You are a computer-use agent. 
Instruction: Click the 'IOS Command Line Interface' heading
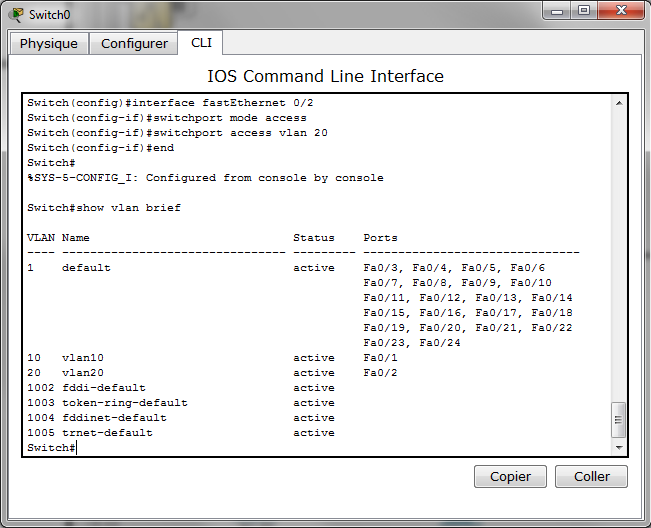[326, 76]
